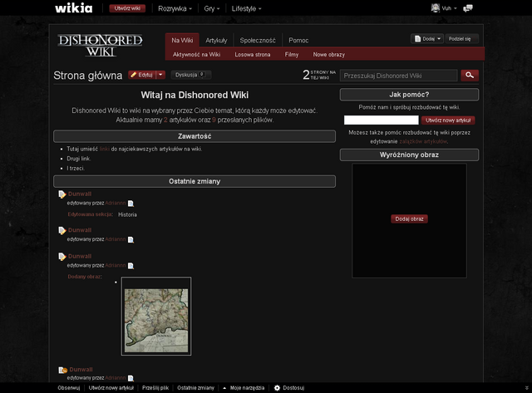This screenshot has width=532, height=393.
Task: Click the Dostosuj gear icon
Action: click(x=277, y=388)
